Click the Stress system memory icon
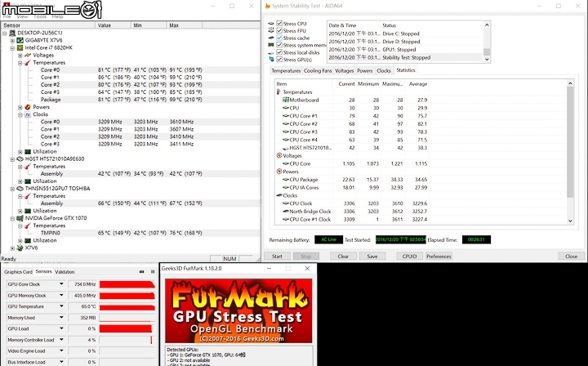 point(271,45)
